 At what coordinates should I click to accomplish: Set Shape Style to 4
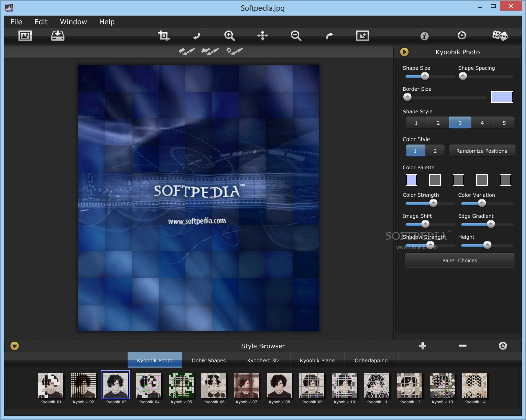[x=482, y=123]
